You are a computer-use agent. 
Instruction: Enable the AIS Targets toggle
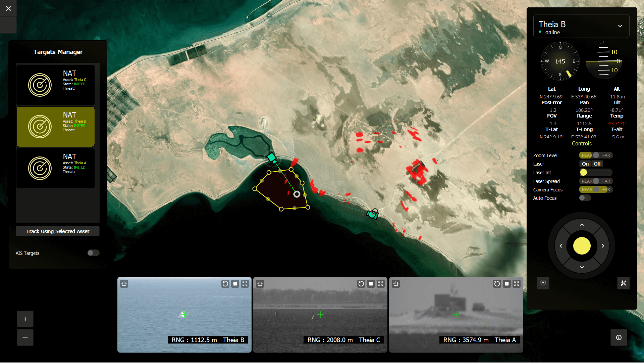(x=93, y=253)
